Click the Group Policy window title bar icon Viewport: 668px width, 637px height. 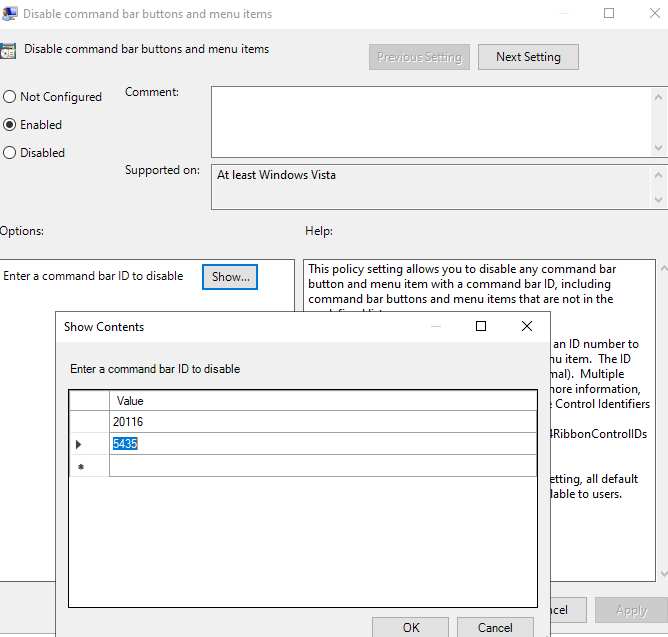[9, 14]
